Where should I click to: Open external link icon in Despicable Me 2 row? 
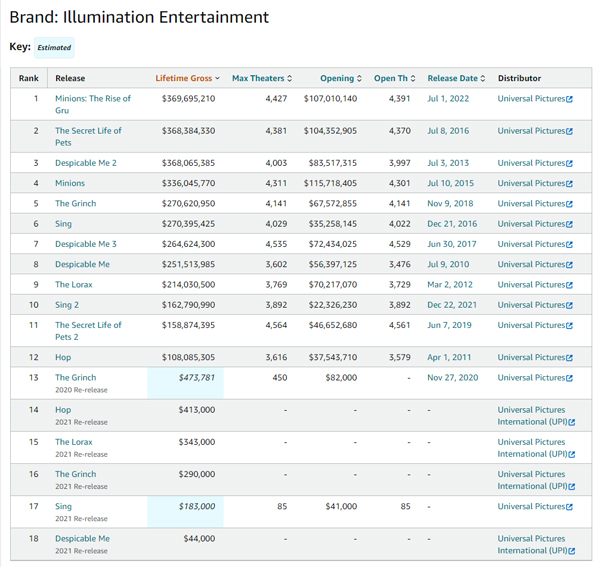(569, 163)
